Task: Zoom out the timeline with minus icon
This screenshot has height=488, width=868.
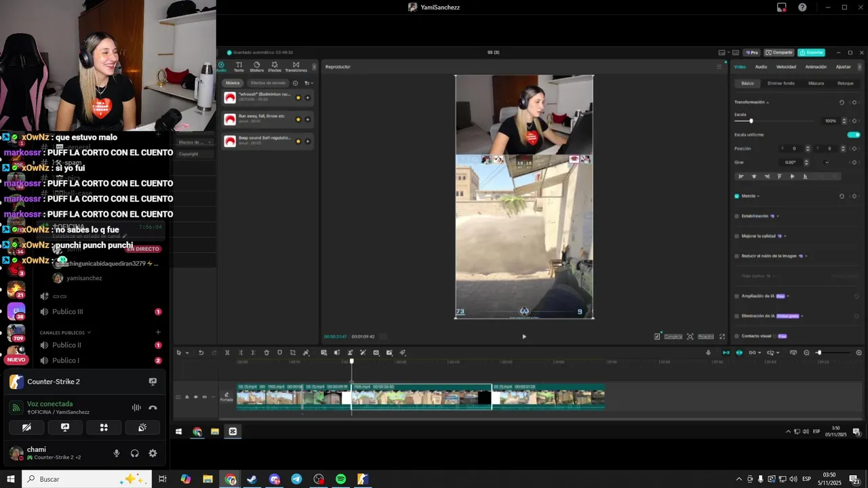Action: pos(806,352)
